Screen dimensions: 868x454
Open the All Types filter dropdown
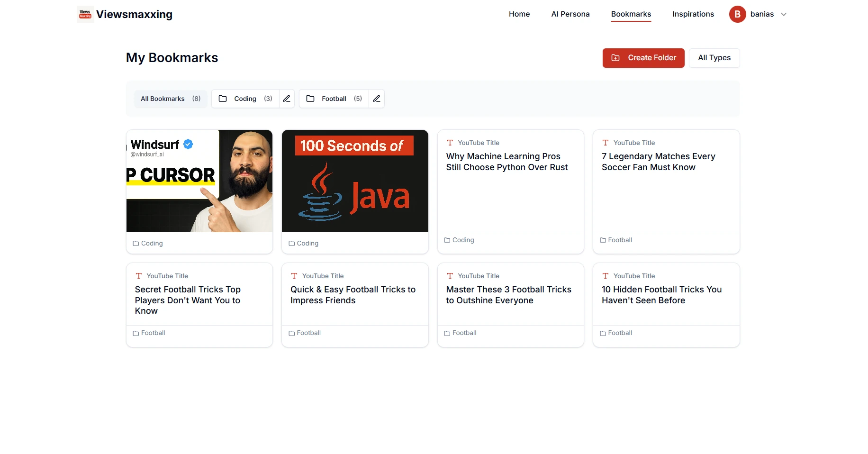coord(714,58)
